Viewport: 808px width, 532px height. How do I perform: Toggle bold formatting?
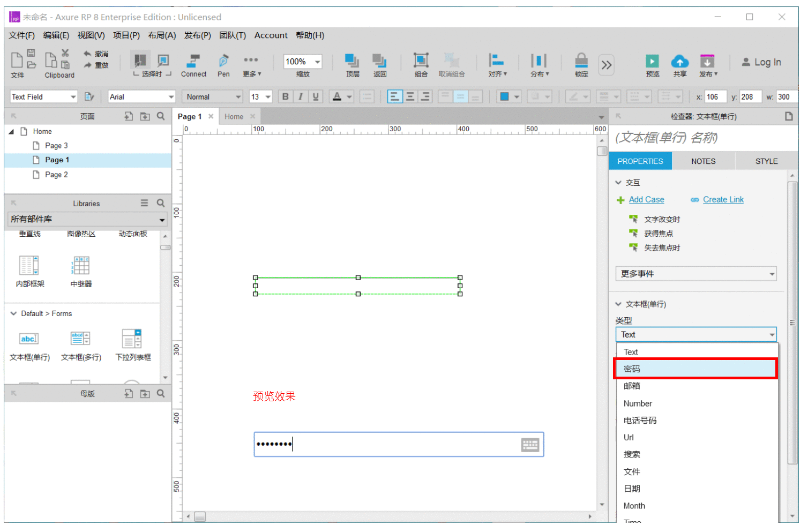pos(286,96)
